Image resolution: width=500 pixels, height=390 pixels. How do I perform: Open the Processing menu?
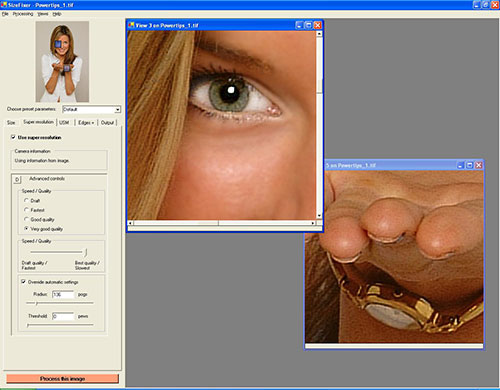point(23,14)
